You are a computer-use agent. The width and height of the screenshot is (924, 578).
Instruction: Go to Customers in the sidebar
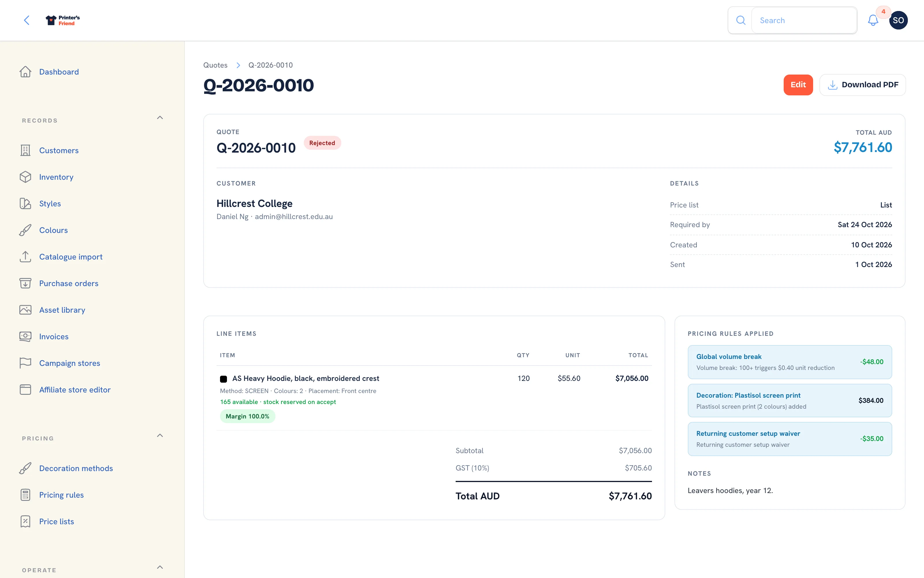(59, 150)
